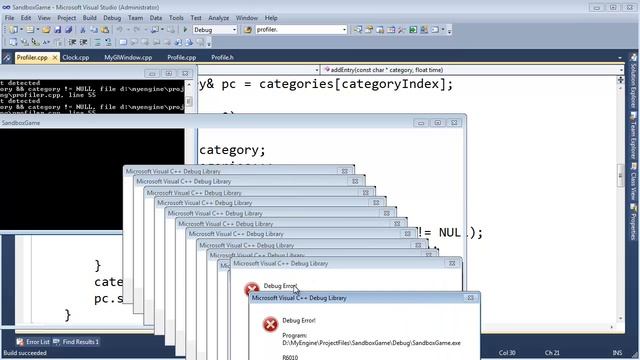The image size is (640, 360).
Task: Open the Add New Item dropdown arrow
Action: [x=38, y=30]
